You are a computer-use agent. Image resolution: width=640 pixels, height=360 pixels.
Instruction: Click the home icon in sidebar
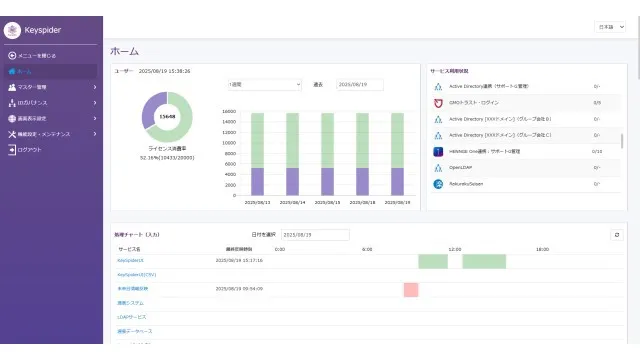tap(12, 71)
